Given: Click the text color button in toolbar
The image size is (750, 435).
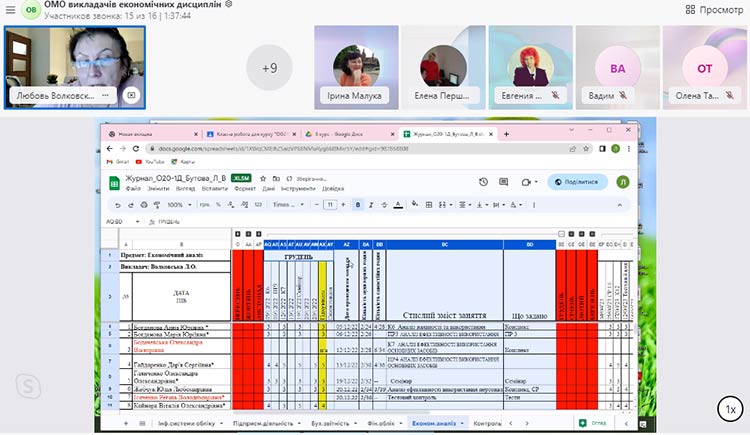Looking at the screenshot, I should (x=399, y=204).
